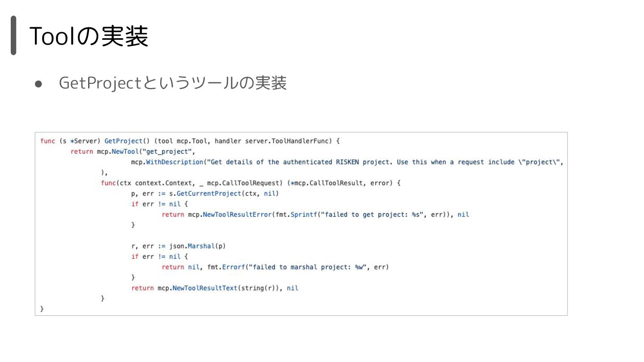The height and width of the screenshot is (362, 644).
Task: Click the "get_project" string literal
Action: coord(167,152)
